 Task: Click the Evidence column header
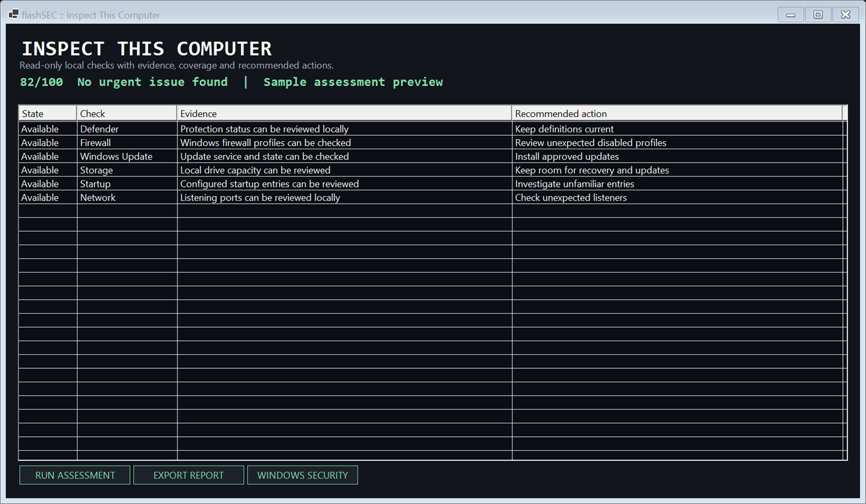pyautogui.click(x=345, y=113)
